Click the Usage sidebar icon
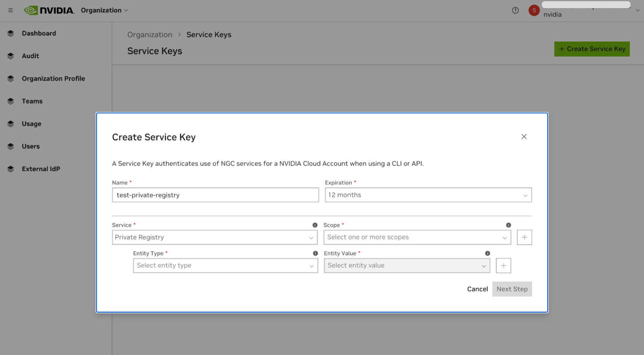644x355 pixels. click(11, 124)
